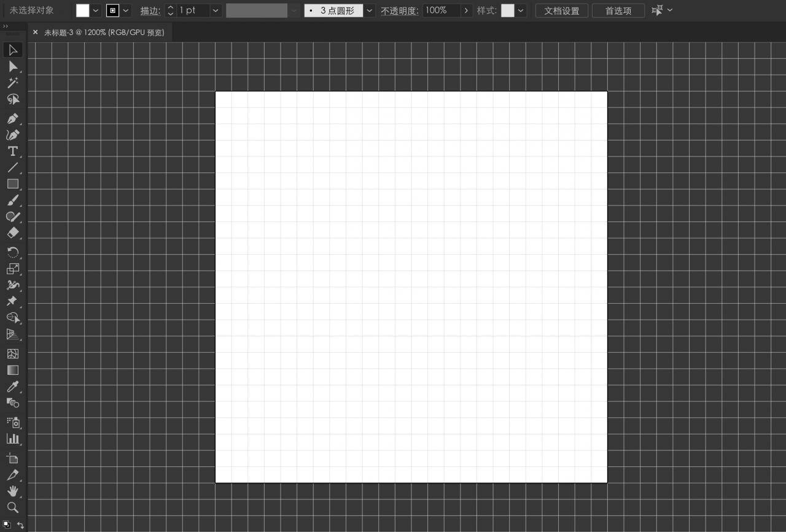
Task: Click the 首选项 preferences button
Action: tap(618, 10)
